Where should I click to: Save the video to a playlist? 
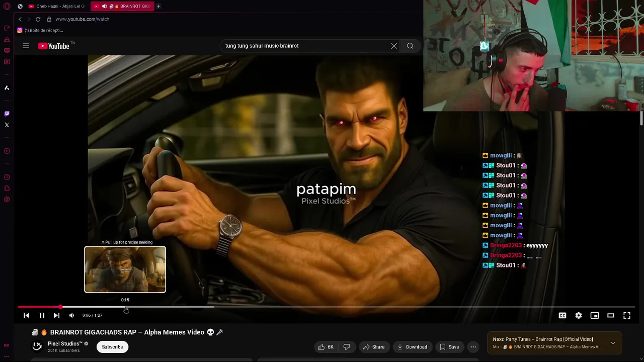pos(449,347)
